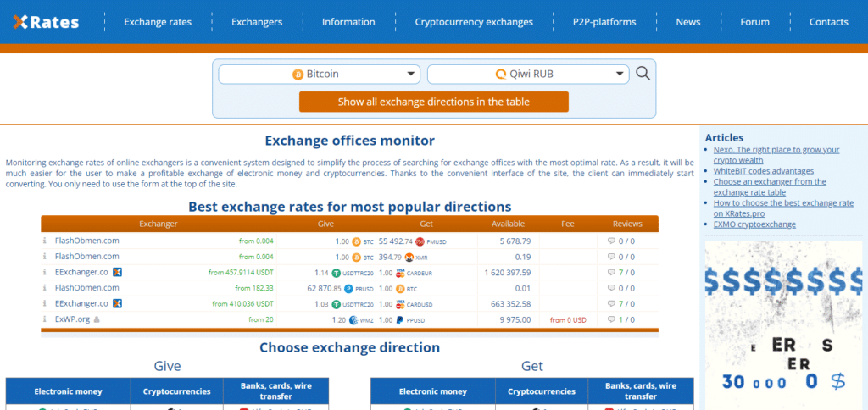The width and height of the screenshot is (868, 410).
Task: Open the Choose an exchanger article link
Action: pyautogui.click(x=770, y=187)
